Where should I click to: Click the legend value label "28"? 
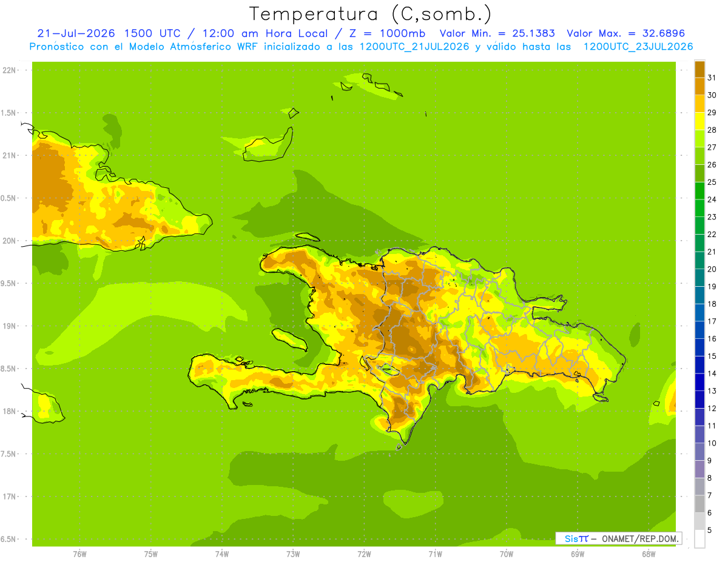coord(712,130)
